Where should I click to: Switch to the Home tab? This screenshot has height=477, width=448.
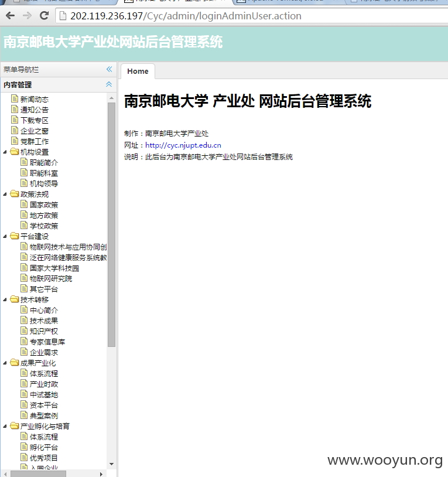click(138, 71)
